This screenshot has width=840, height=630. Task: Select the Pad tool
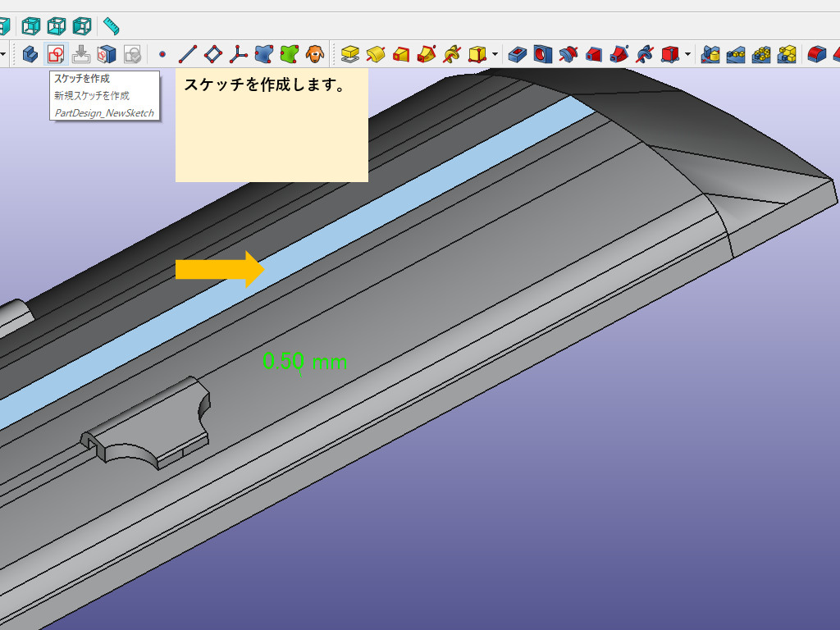(x=350, y=55)
